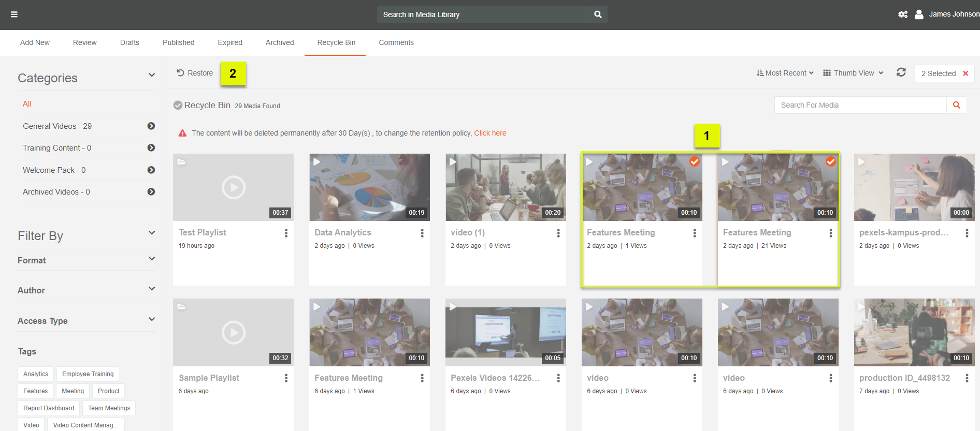The image size is (980, 431).
Task: Switch to the Archived tab
Action: point(280,42)
